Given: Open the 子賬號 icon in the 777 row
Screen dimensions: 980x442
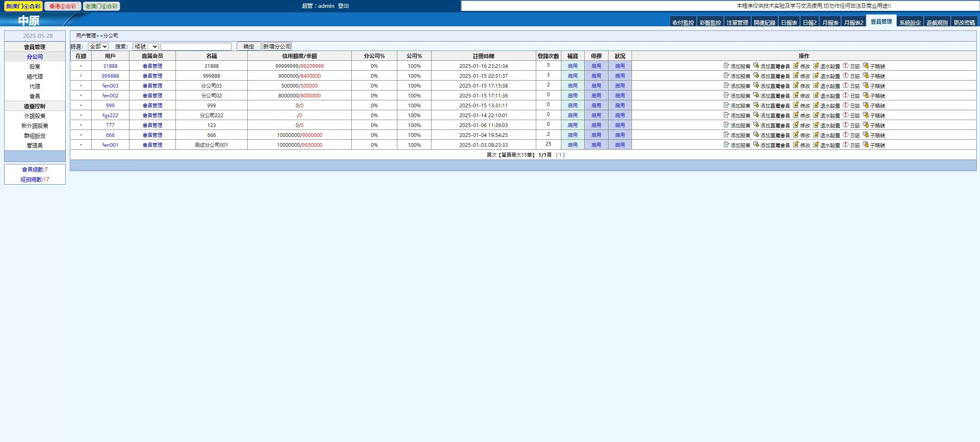Looking at the screenshot, I should (x=865, y=125).
